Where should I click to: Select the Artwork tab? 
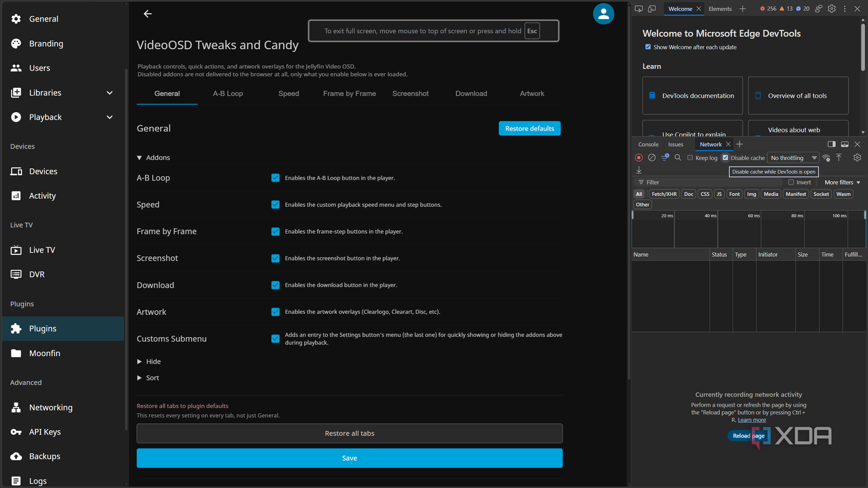click(532, 94)
